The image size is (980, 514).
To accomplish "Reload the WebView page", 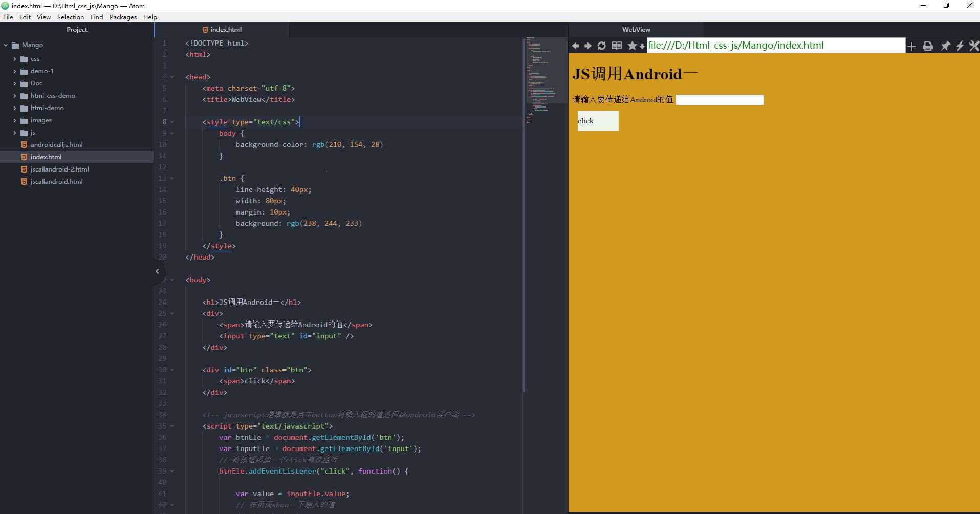I will click(x=602, y=46).
